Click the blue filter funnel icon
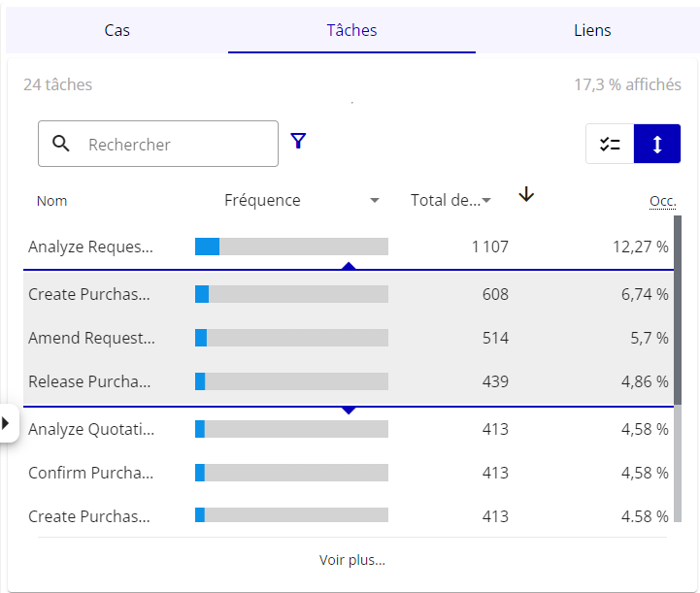 point(298,142)
